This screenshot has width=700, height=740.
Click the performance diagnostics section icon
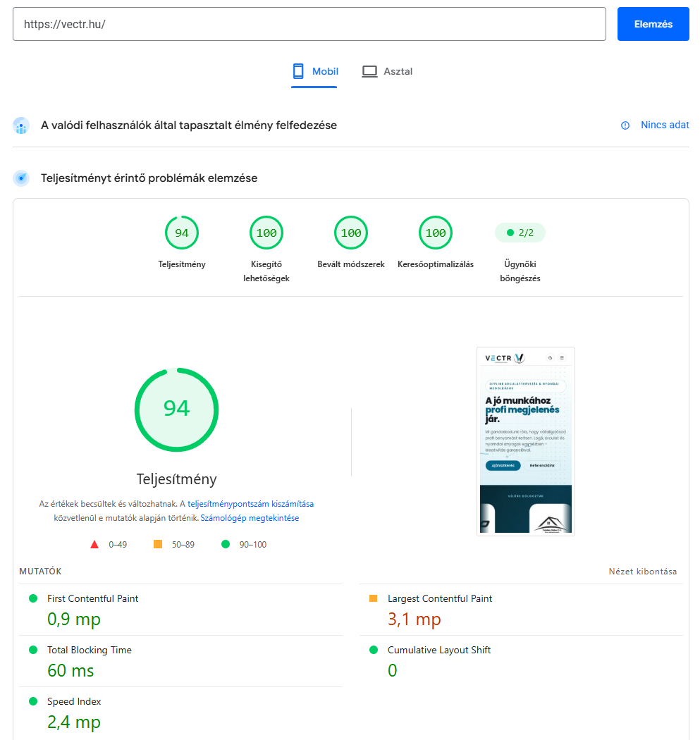pyautogui.click(x=21, y=178)
